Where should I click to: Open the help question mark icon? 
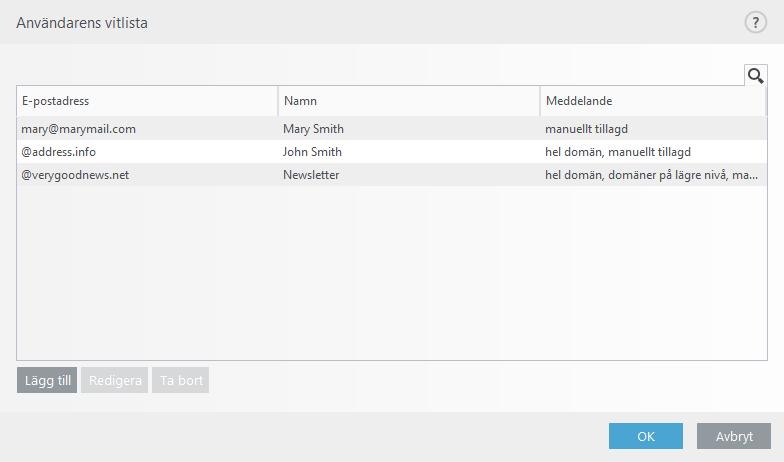pos(756,22)
